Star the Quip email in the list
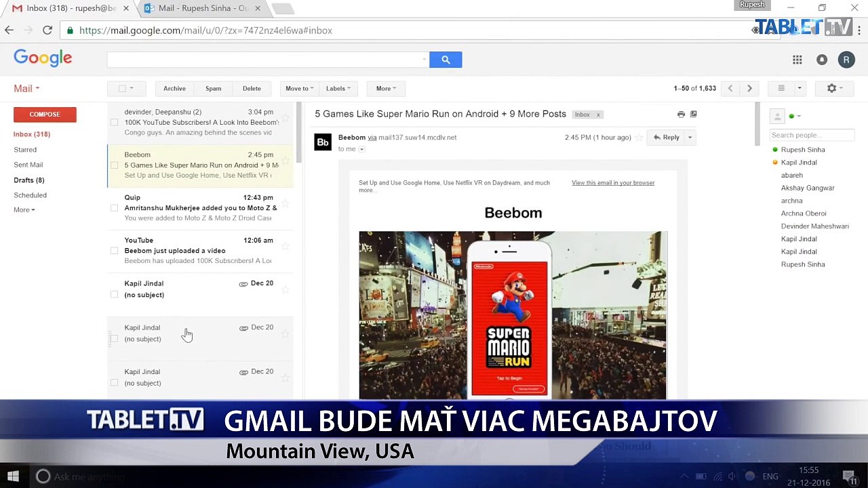 point(285,203)
